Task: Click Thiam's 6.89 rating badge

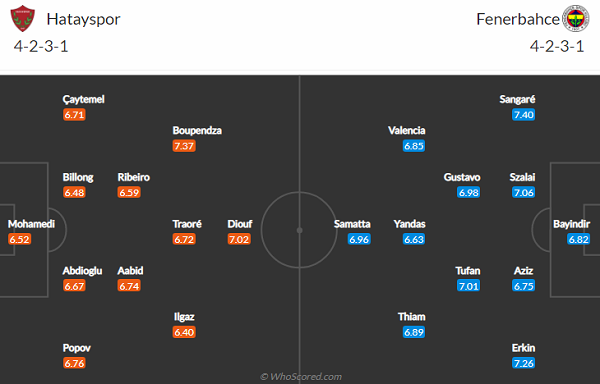Action: point(414,332)
